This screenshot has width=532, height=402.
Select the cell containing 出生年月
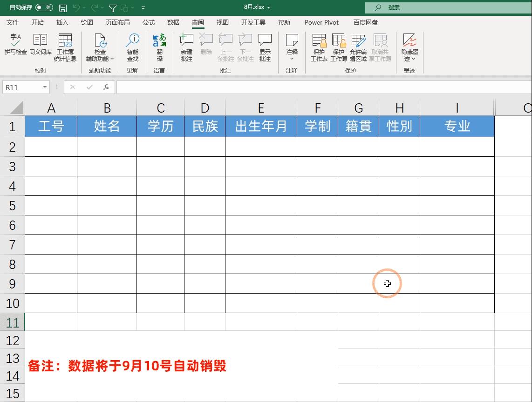[261, 126]
